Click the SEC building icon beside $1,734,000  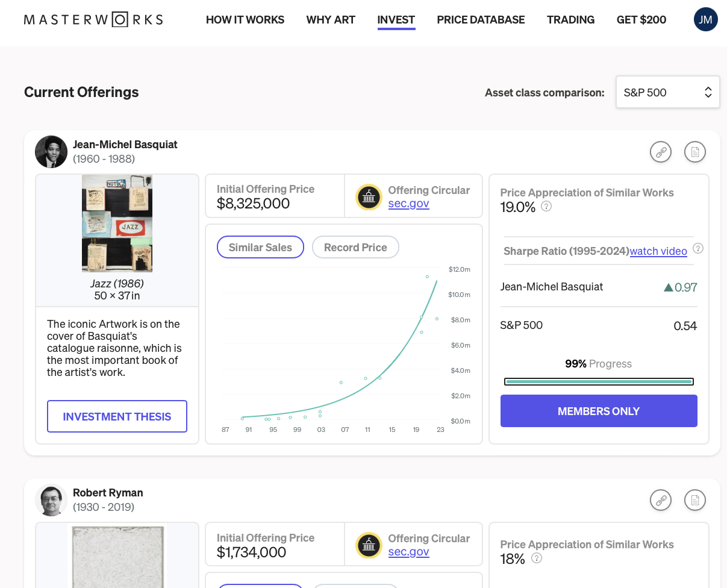(x=369, y=545)
